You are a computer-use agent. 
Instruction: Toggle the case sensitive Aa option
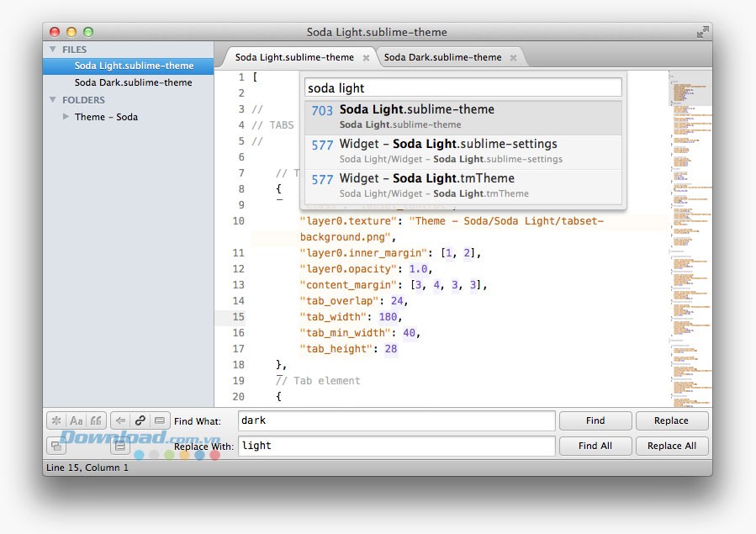point(77,420)
